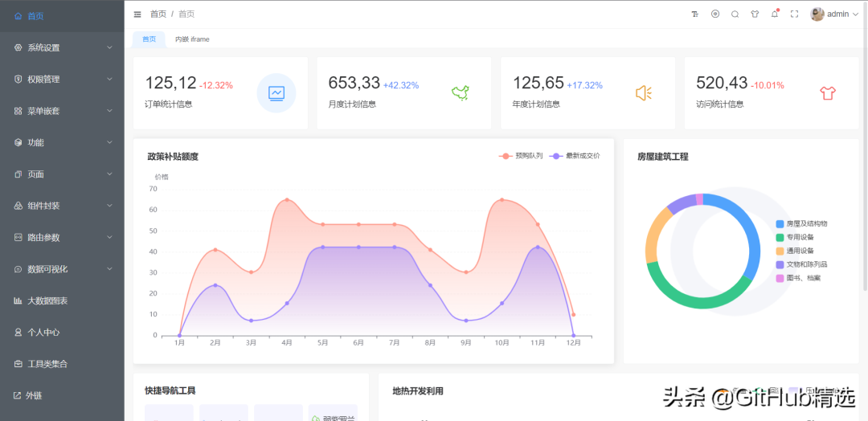The height and width of the screenshot is (421, 868).
Task: Collapse the sidebar with the hamburger icon
Action: coord(137,14)
